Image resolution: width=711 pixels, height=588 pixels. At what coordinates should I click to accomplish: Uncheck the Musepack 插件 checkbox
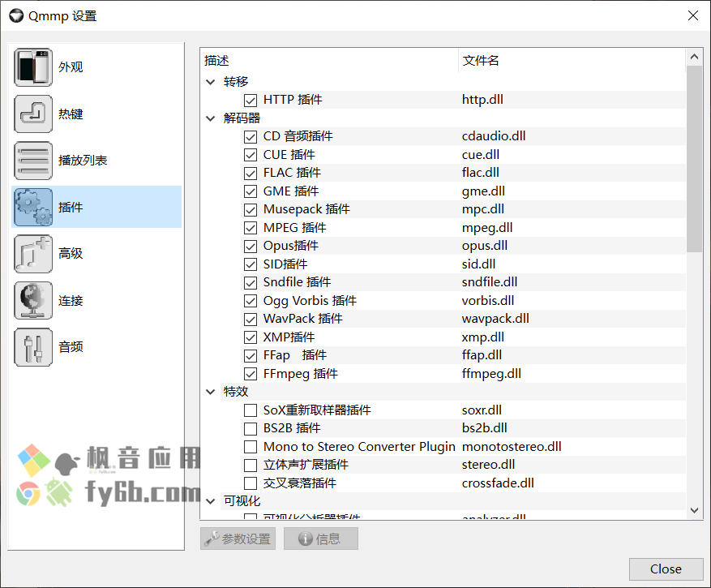click(x=251, y=209)
